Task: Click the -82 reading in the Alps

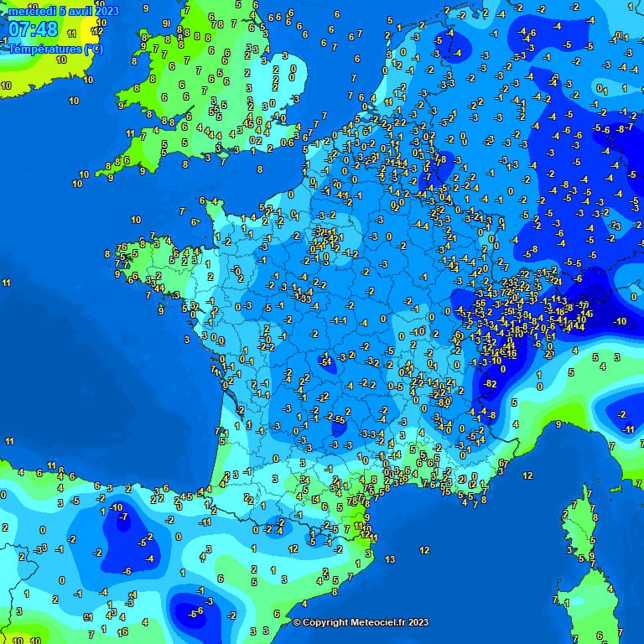Action: pos(491,384)
